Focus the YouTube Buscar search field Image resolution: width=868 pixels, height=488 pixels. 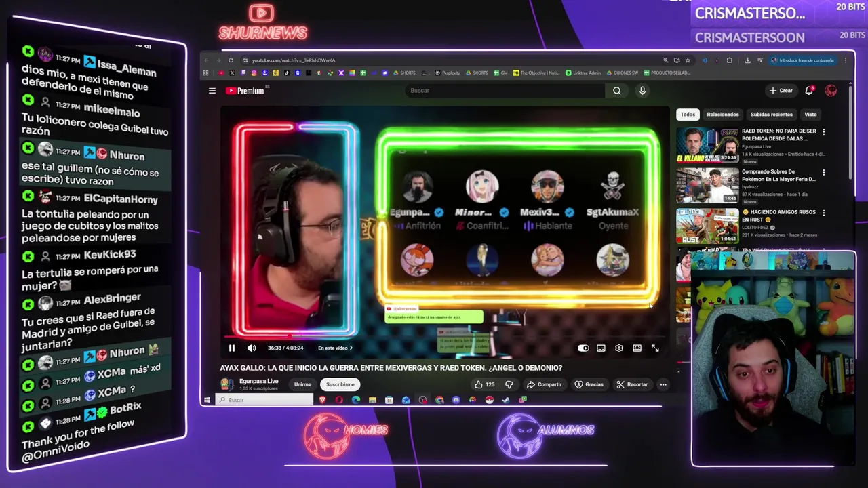(x=505, y=91)
